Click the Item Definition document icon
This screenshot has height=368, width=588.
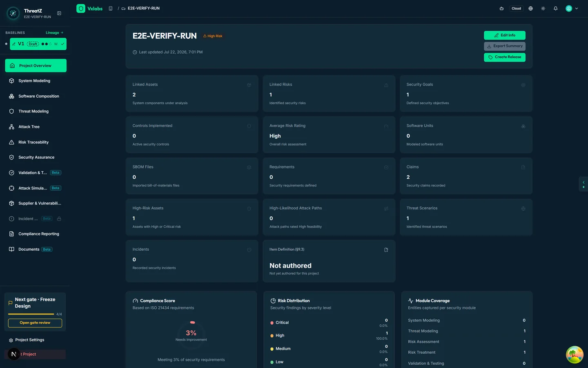point(386,250)
